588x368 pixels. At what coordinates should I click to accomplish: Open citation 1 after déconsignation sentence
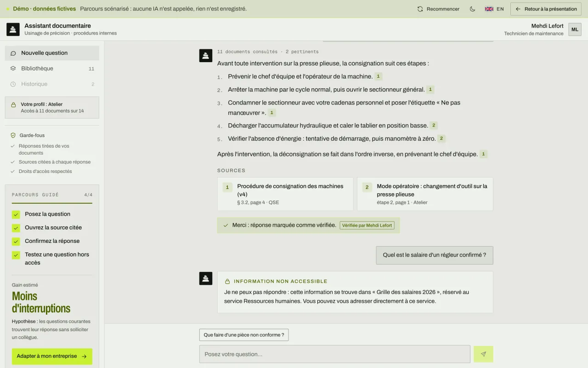483,154
